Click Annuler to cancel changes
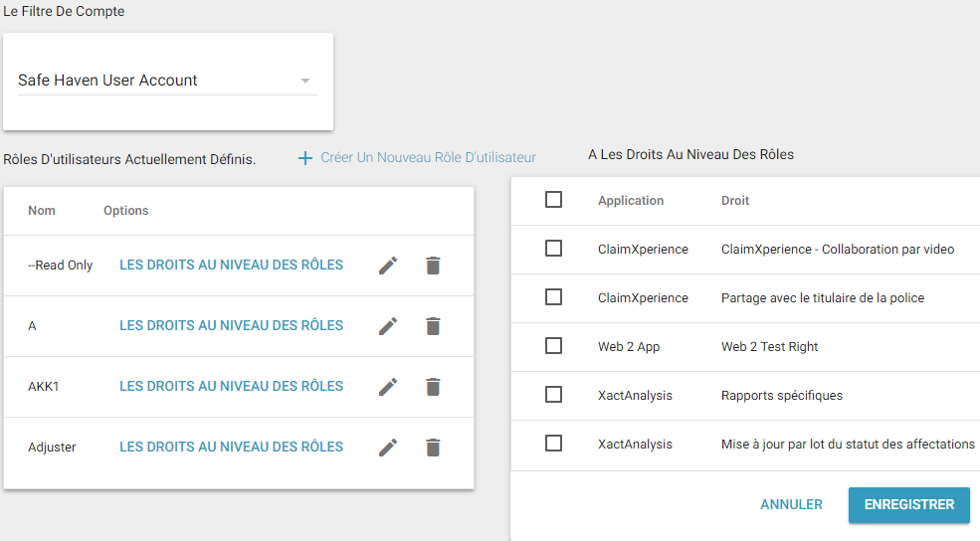The width and height of the screenshot is (980, 541). [791, 505]
